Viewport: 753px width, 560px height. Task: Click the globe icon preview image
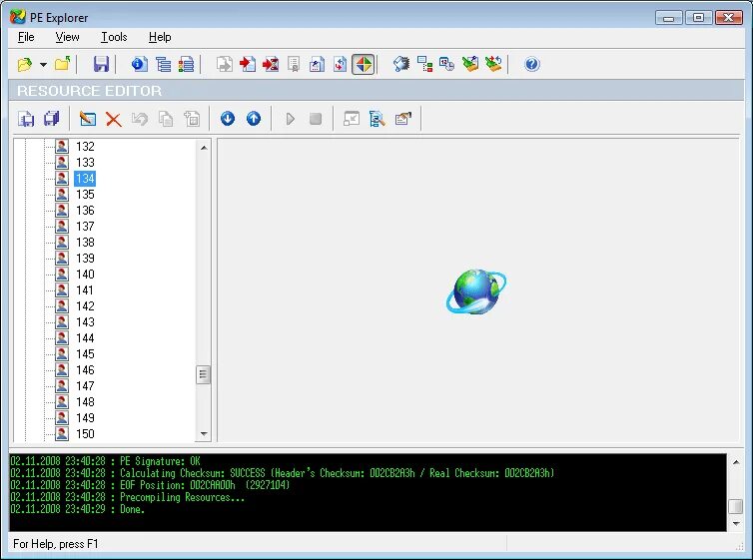point(476,291)
